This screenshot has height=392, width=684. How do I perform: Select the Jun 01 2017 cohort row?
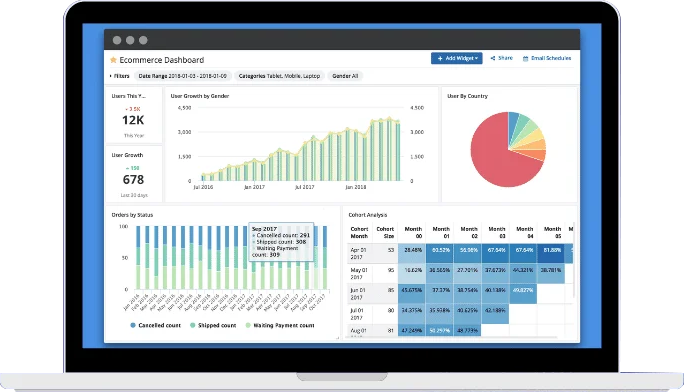point(460,293)
